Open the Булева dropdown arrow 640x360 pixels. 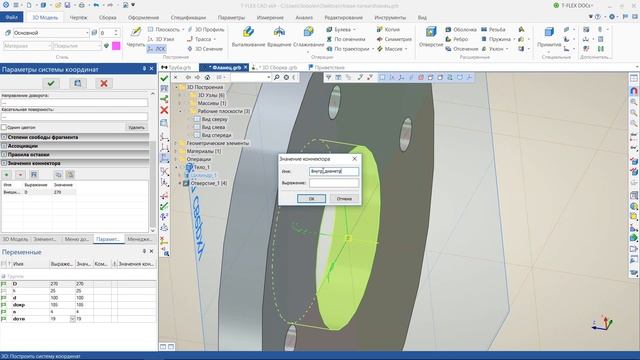tap(354, 30)
